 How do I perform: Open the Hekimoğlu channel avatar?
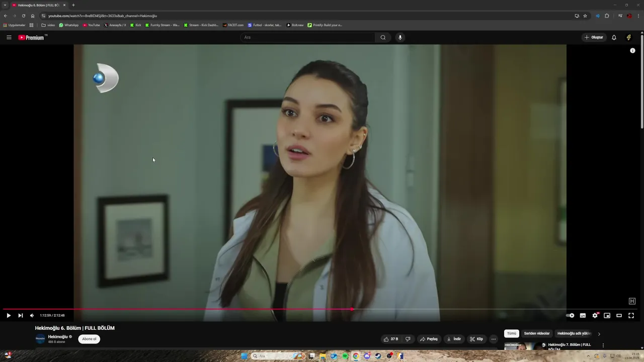click(x=40, y=339)
